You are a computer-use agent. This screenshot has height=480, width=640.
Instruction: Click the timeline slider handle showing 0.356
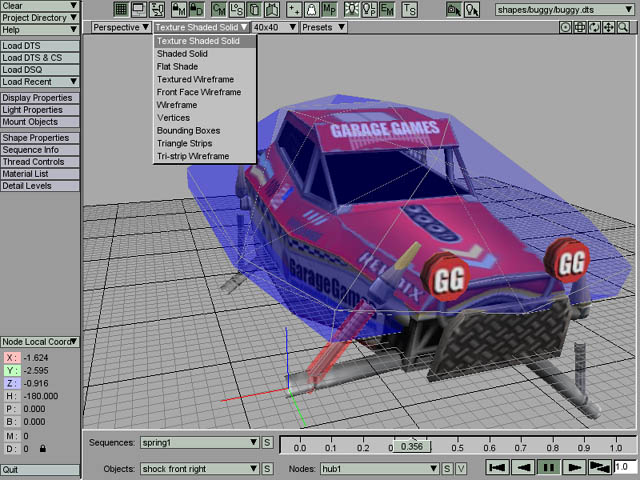[411, 447]
